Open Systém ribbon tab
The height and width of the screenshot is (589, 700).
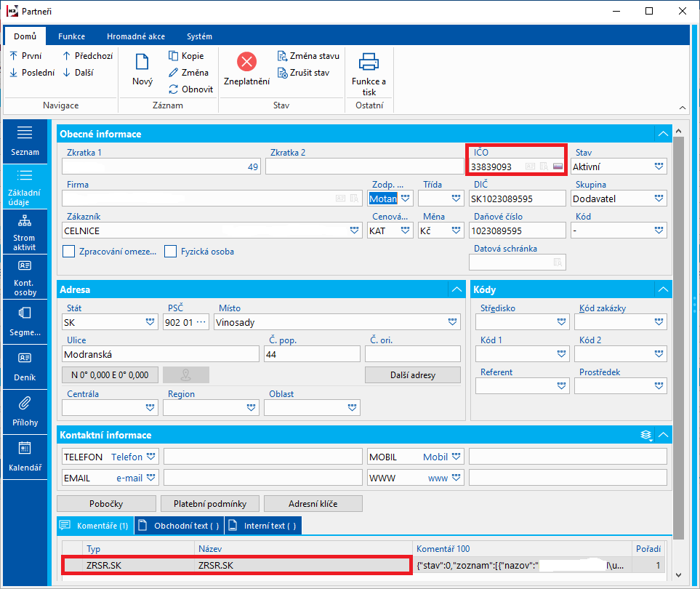[x=200, y=36]
